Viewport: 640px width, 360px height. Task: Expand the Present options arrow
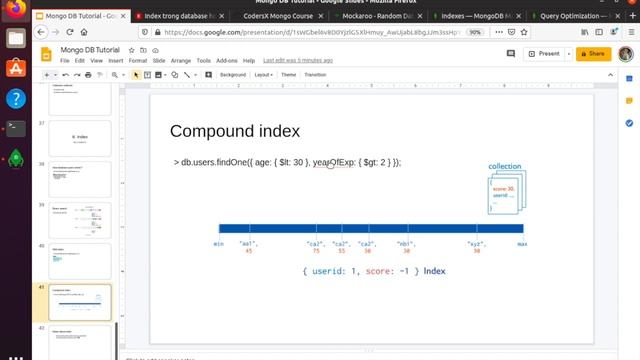[569, 54]
